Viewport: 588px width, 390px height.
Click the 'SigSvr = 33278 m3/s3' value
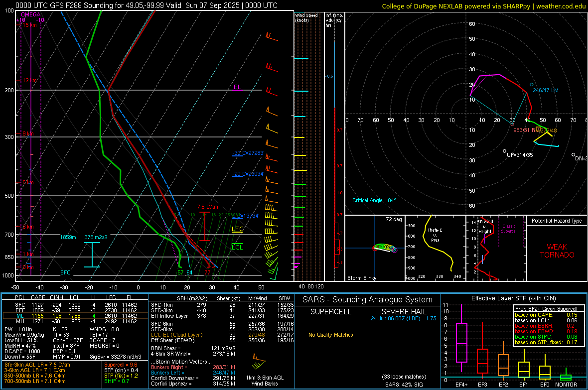[x=116, y=357]
